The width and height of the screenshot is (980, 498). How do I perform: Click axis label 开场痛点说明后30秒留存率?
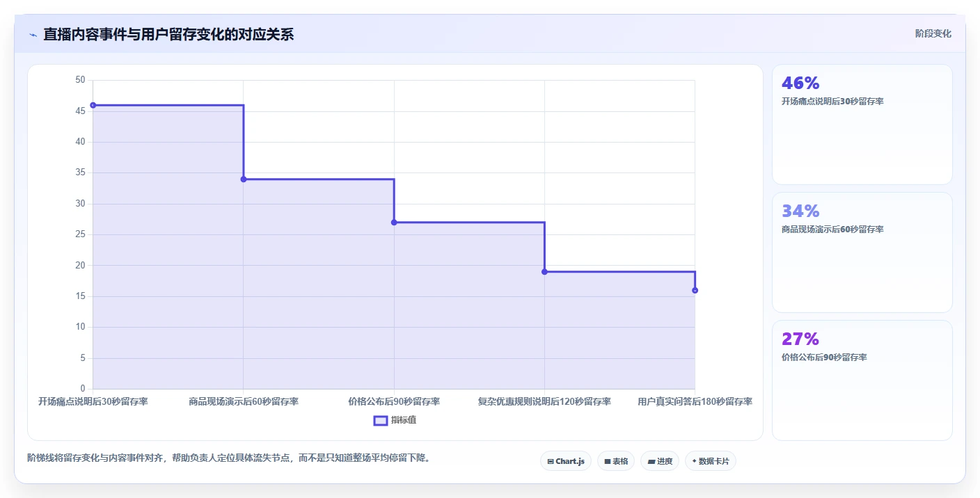pyautogui.click(x=93, y=401)
